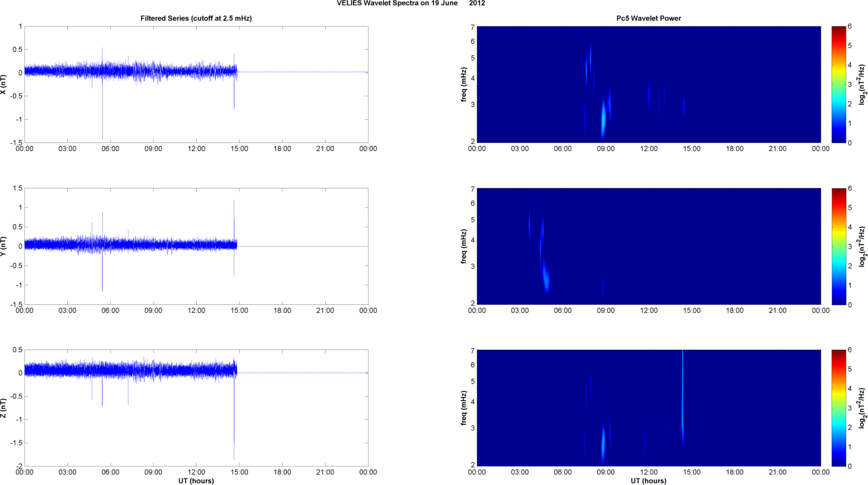Click the Filtered Series plot title
Screen dimensions: 868x485
(196, 18)
